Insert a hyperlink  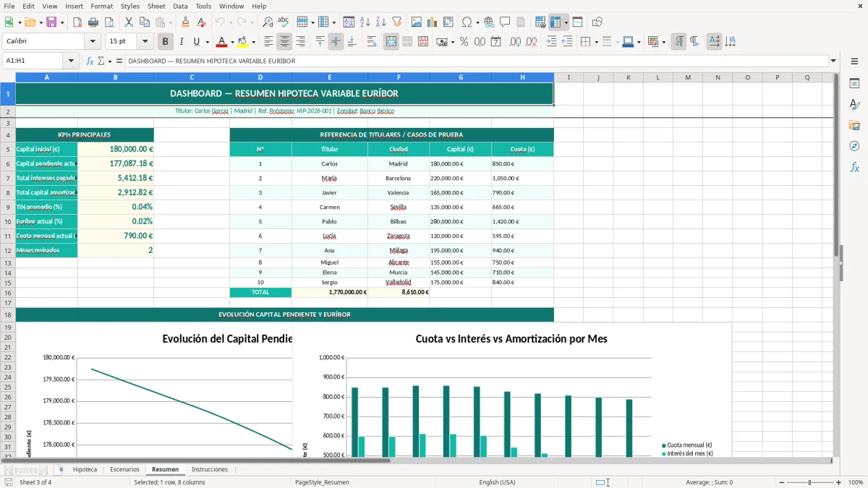coord(489,22)
